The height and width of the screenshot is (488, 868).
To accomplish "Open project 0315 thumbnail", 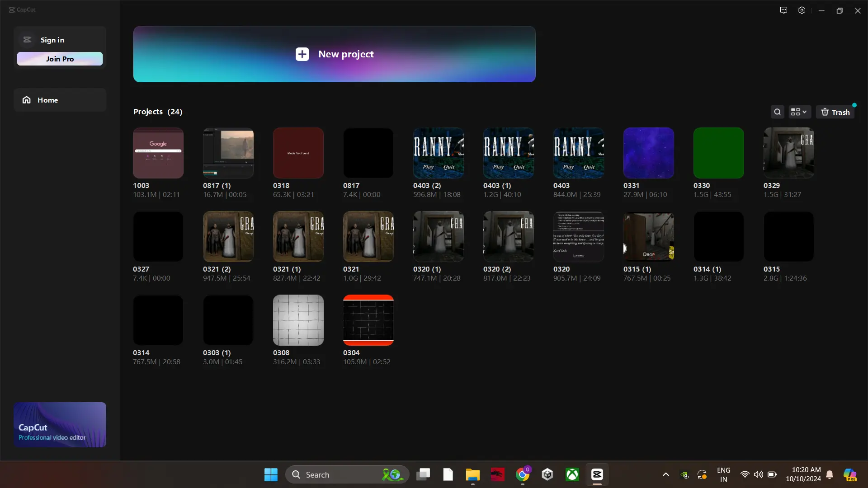I will click(789, 236).
